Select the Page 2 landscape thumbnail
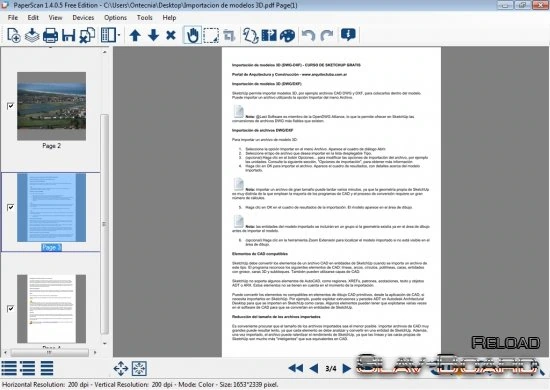 (x=52, y=106)
